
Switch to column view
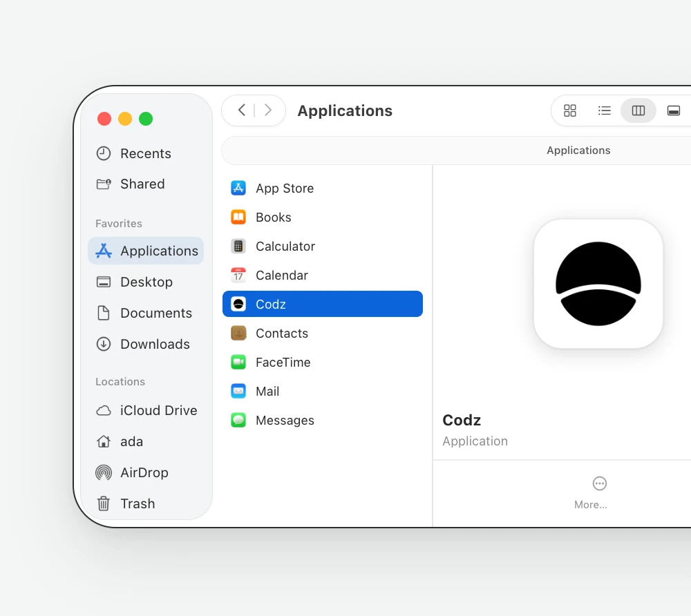click(x=638, y=110)
